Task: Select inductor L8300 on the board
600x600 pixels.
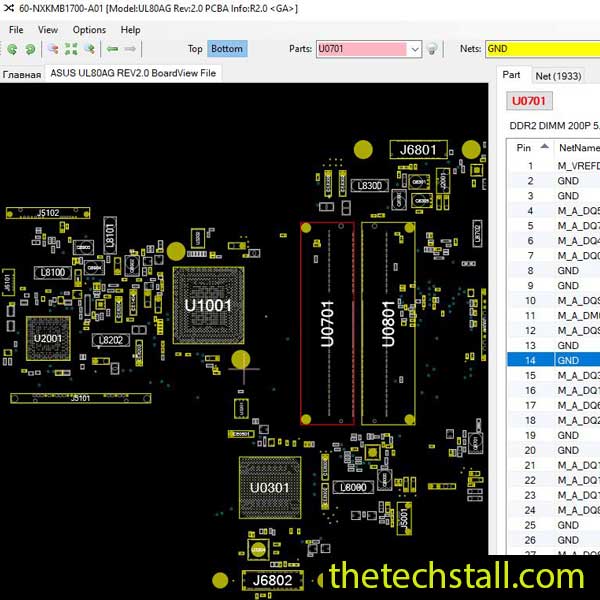Action: (370, 186)
